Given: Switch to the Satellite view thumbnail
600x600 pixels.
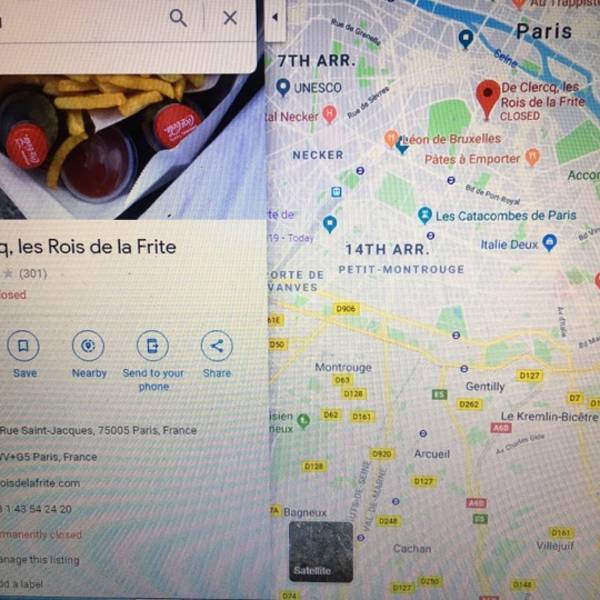Looking at the screenshot, I should (321, 551).
